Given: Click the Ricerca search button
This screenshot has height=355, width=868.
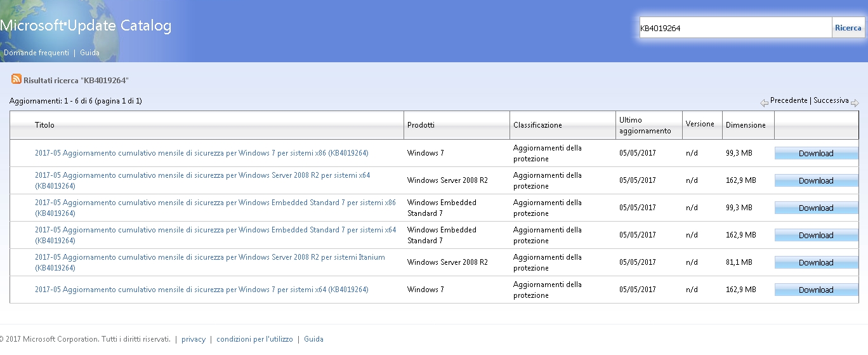Looking at the screenshot, I should (x=848, y=28).
